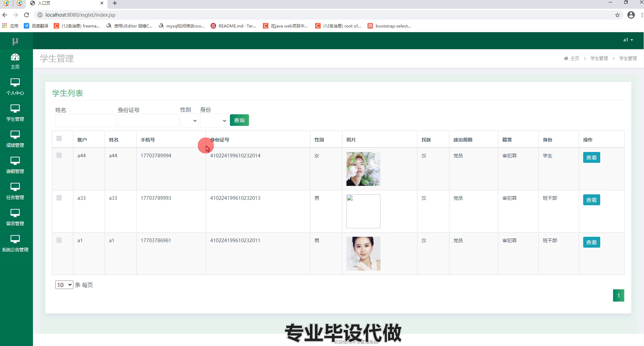Viewport: 644px width, 346px height.
Task: Focus the 身份证号 search input field
Action: pos(148,120)
